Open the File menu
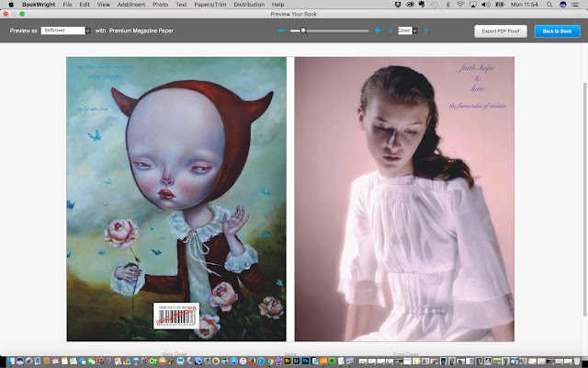Viewport: 588px width, 368px height. coord(67,5)
